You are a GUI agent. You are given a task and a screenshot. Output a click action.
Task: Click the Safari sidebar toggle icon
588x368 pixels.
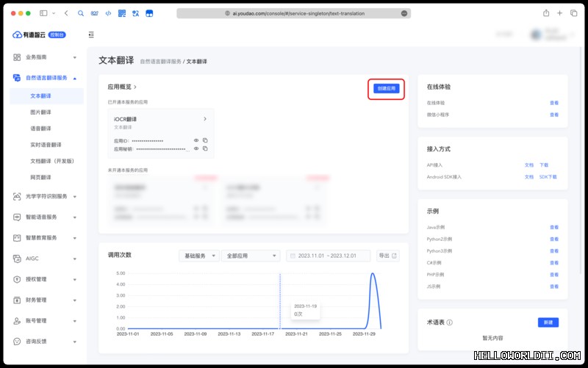coord(43,13)
